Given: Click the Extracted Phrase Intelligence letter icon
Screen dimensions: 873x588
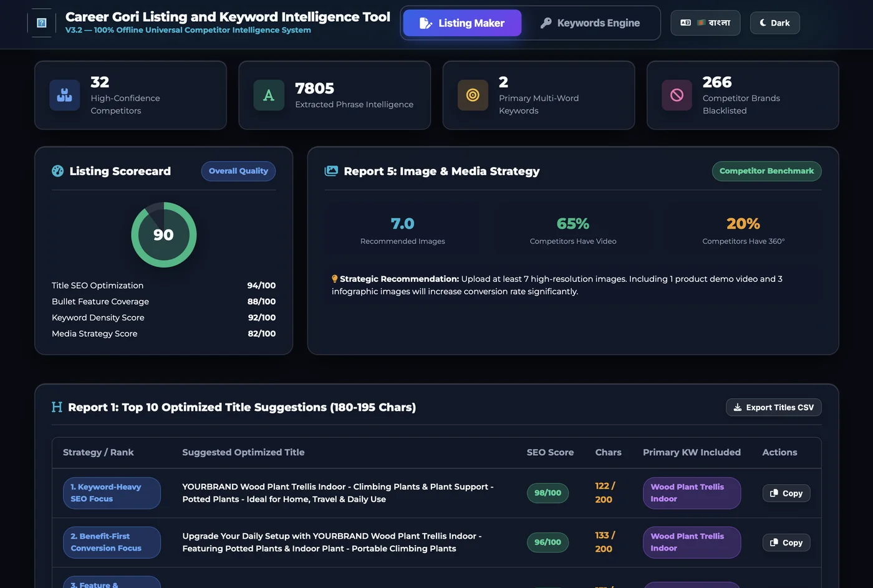Looking at the screenshot, I should tap(269, 95).
